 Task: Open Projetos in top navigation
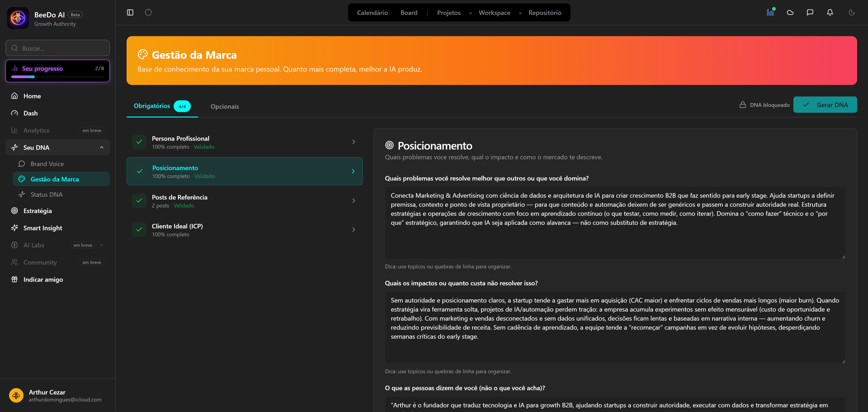pyautogui.click(x=448, y=12)
